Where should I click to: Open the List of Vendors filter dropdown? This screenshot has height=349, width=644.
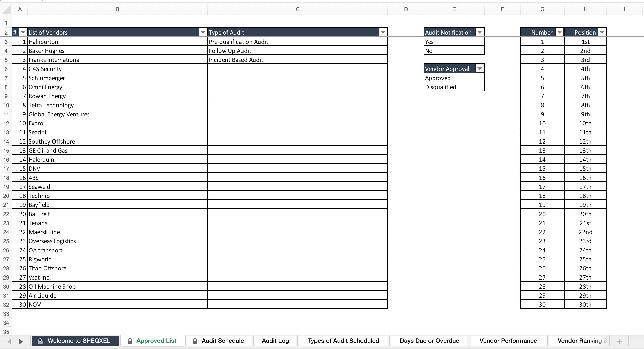203,32
